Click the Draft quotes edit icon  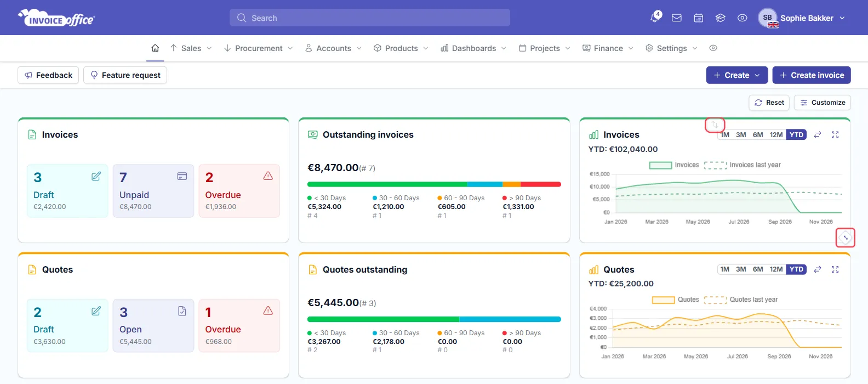[x=96, y=311]
